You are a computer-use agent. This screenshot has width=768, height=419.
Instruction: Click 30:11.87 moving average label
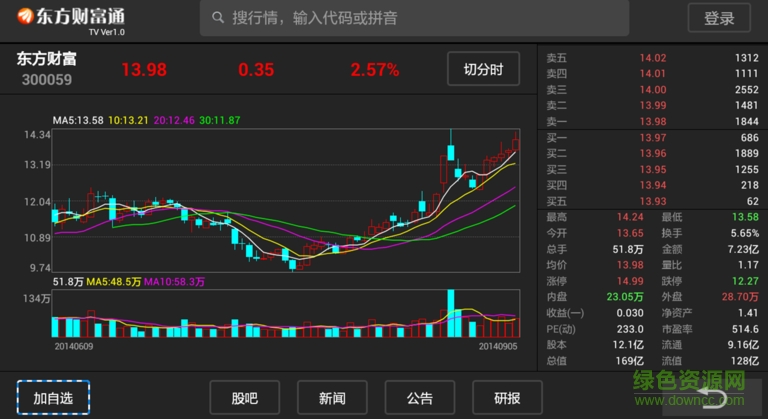coord(219,120)
